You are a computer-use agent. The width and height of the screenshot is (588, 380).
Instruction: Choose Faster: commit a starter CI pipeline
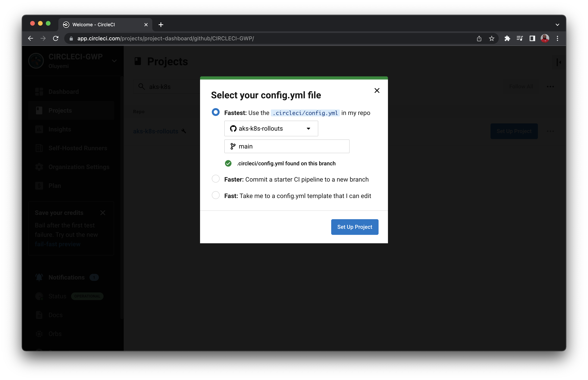[x=216, y=178]
